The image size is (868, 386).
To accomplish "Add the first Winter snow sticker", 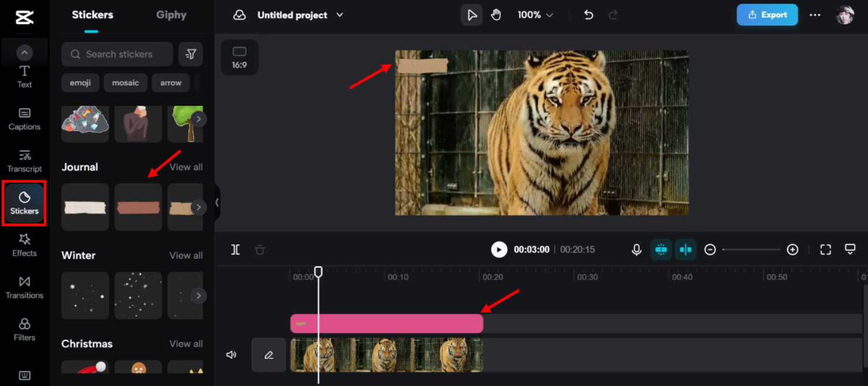I will [x=86, y=295].
